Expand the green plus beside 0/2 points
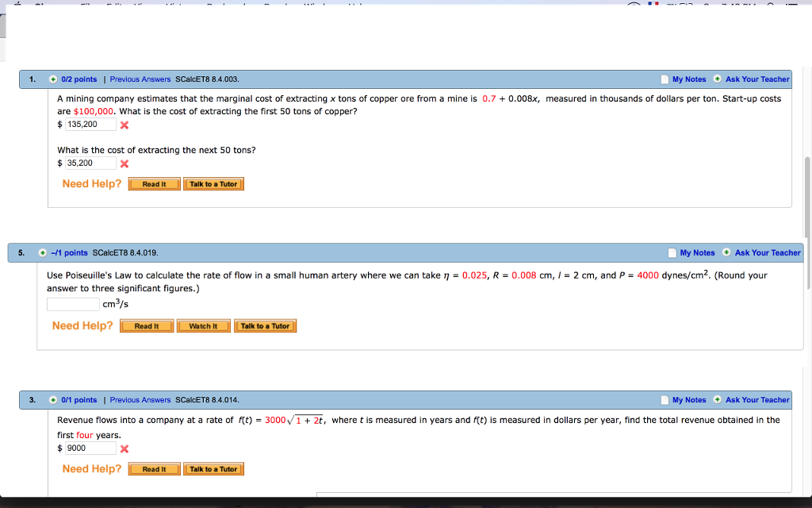Screen dimensions: 812x508 pos(52,79)
